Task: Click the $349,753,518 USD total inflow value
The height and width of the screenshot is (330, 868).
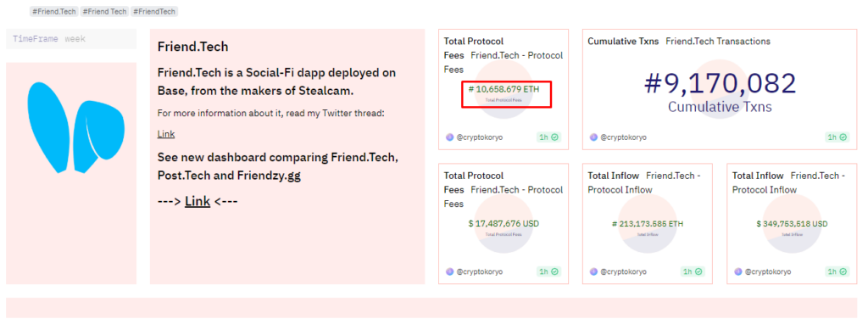Action: click(x=793, y=224)
